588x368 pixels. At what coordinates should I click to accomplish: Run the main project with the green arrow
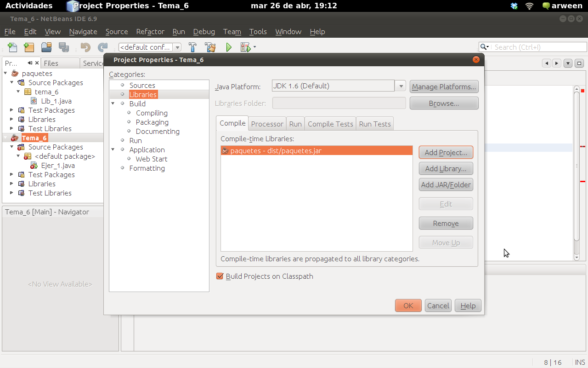(x=228, y=47)
